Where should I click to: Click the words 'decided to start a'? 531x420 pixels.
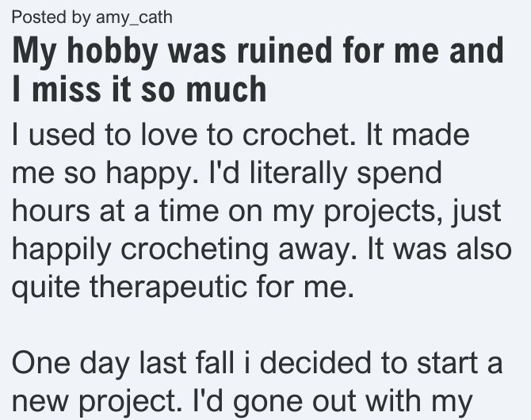pyautogui.click(x=380, y=364)
